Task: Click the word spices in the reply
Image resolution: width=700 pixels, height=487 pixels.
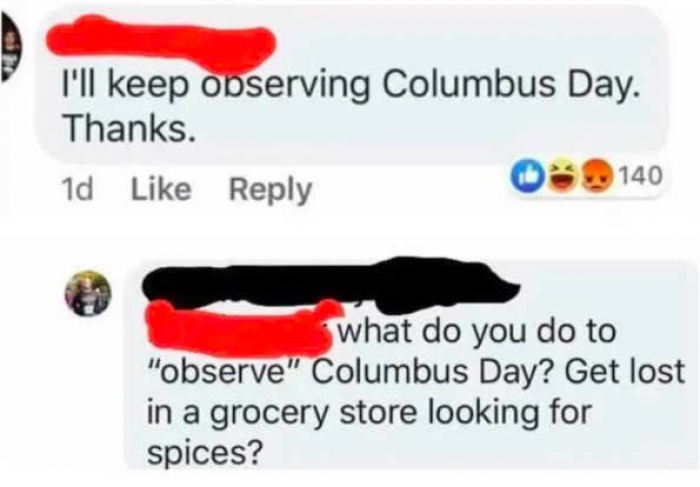Action: click(x=205, y=453)
